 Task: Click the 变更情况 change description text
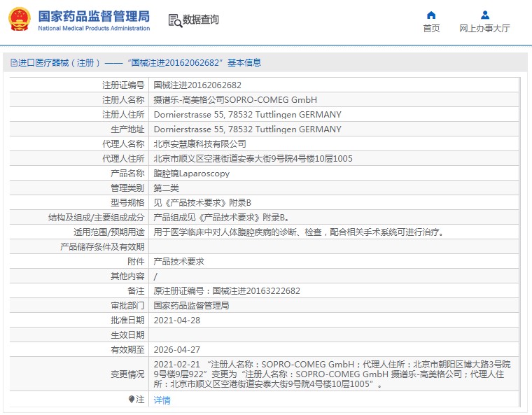click(x=332, y=374)
